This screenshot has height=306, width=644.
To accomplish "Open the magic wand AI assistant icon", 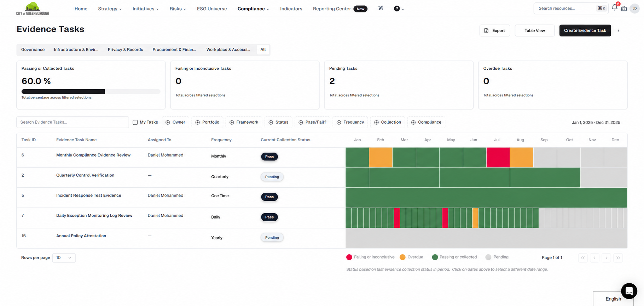I will (381, 8).
